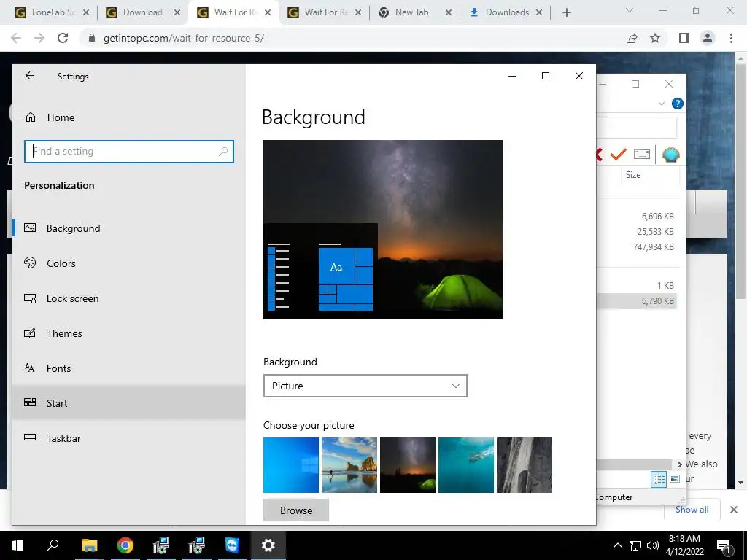Open Chrome three-dot menu
Screen dimensions: 747x560
click(731, 38)
